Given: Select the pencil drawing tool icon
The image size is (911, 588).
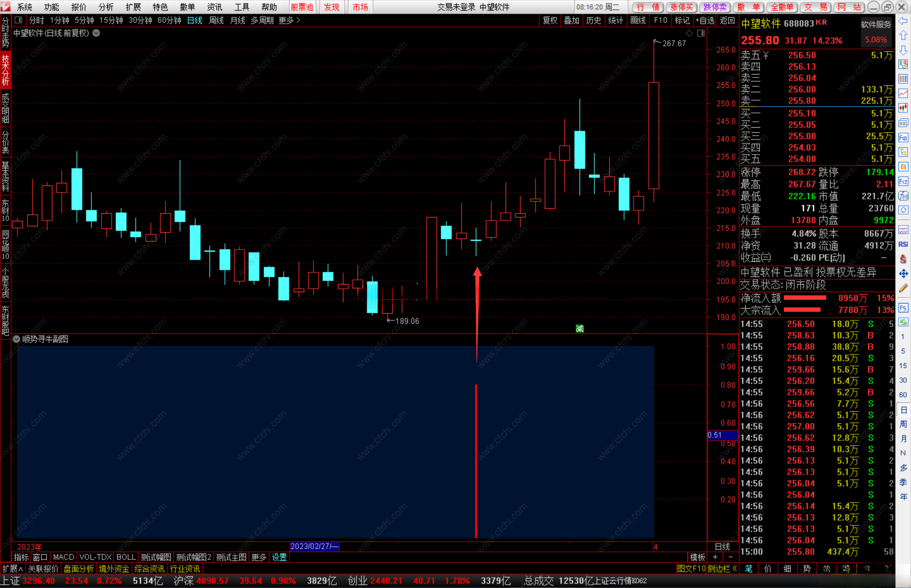Looking at the screenshot, I should point(903,288).
